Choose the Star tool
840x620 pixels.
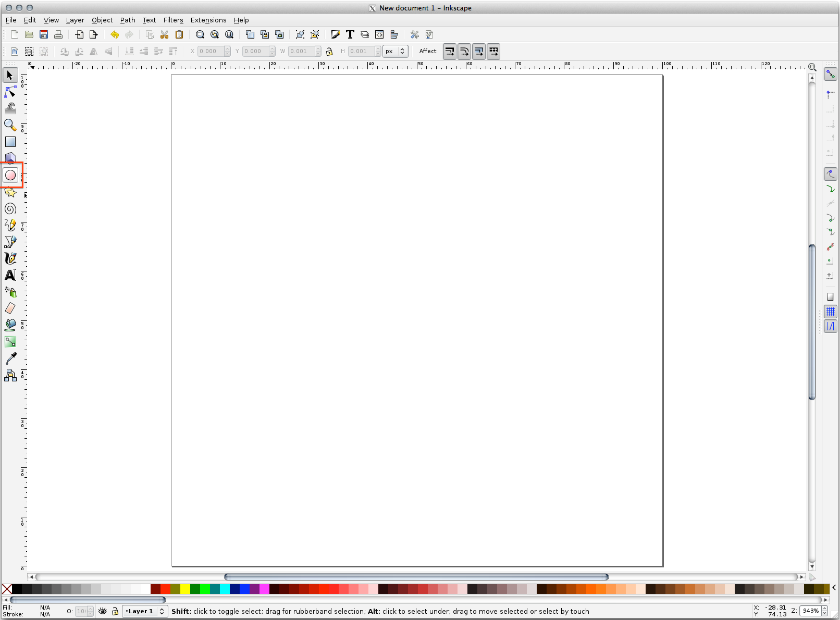click(10, 192)
